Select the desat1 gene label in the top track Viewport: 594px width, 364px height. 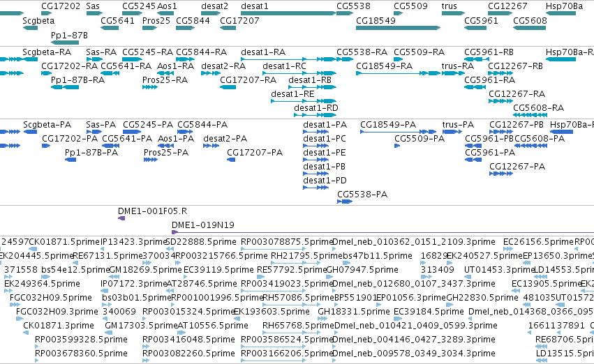pos(255,6)
